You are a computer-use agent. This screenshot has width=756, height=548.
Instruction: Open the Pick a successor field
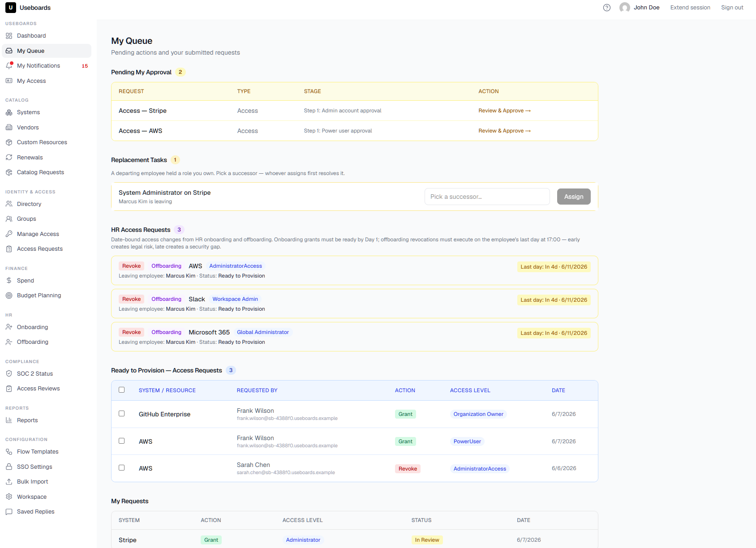tap(487, 197)
